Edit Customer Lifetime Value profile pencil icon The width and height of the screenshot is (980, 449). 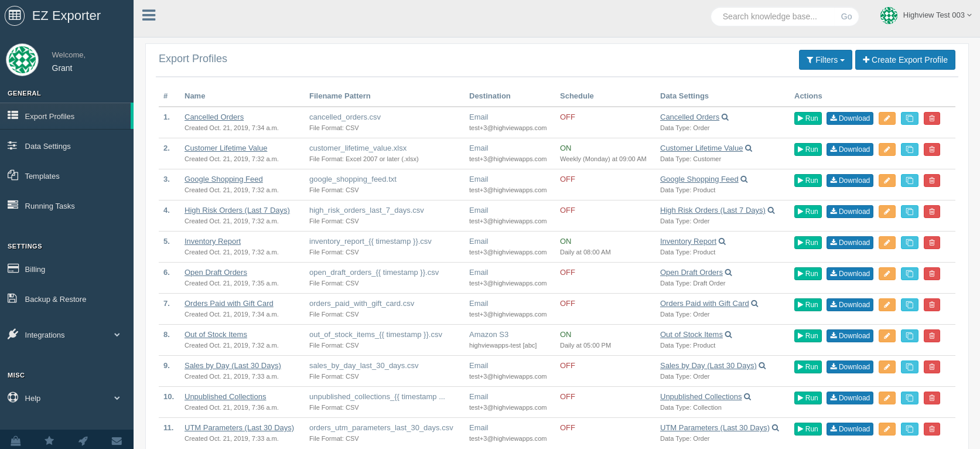(887, 149)
